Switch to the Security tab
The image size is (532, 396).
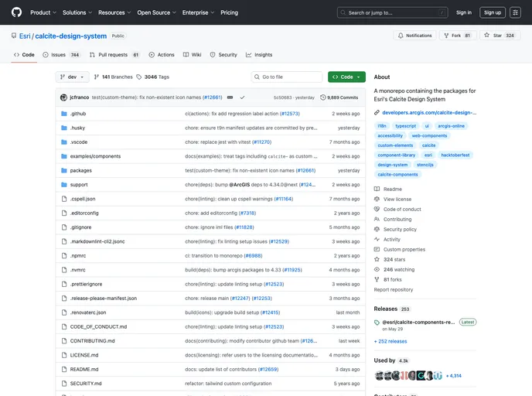pyautogui.click(x=223, y=55)
